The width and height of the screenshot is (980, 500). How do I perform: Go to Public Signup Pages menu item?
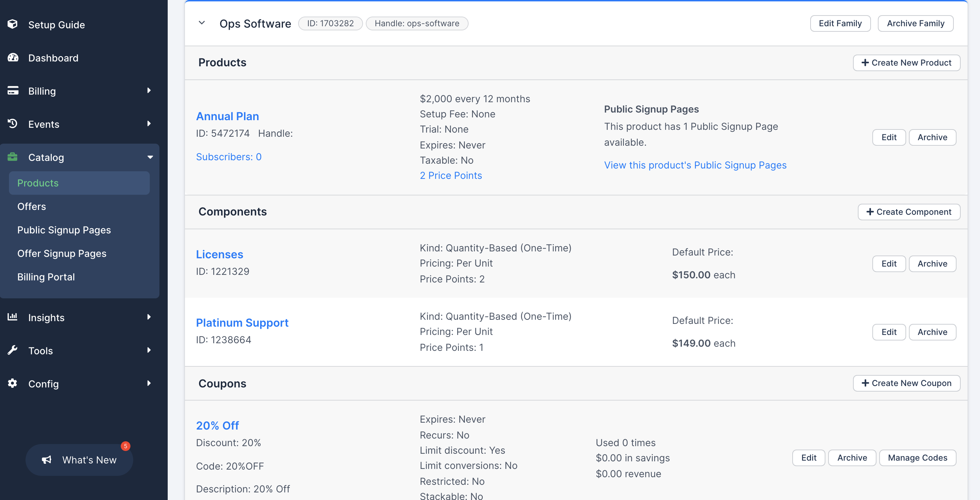click(x=64, y=230)
